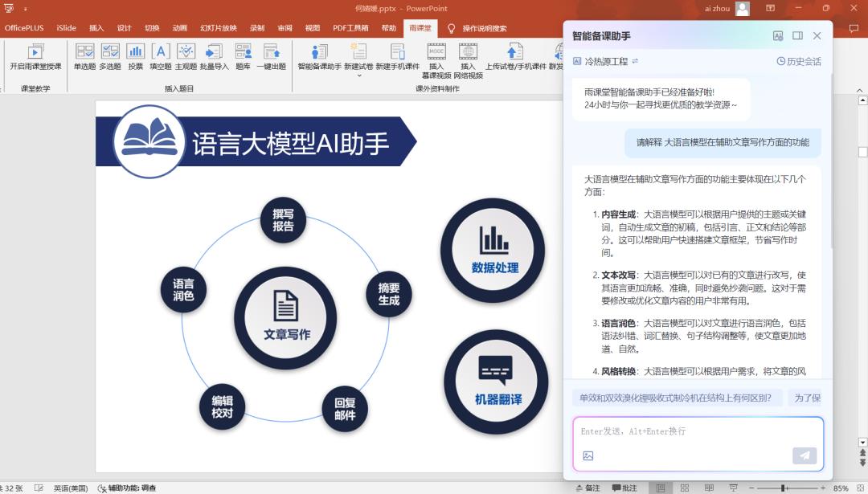Image resolution: width=868 pixels, height=494 pixels.
Task: Toggle the side panel dock layout icon
Action: [797, 36]
